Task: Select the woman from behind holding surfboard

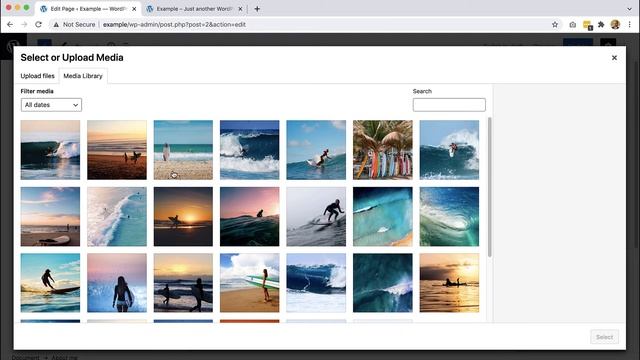Action: coord(117,283)
